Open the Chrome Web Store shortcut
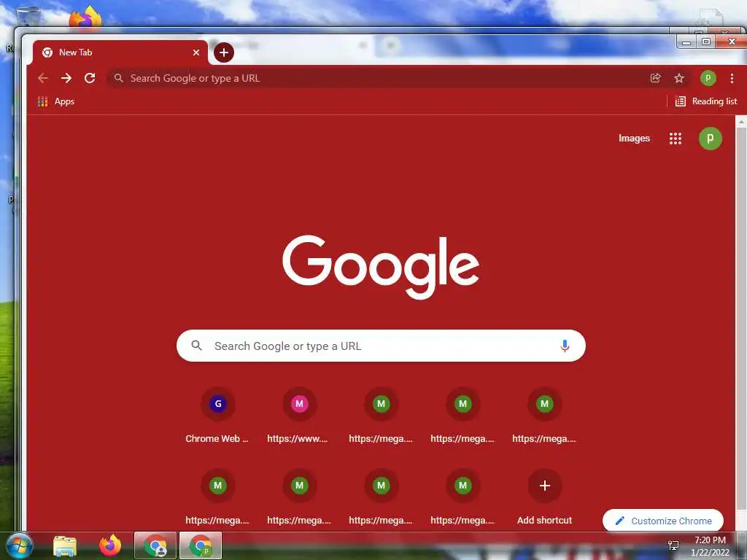The width and height of the screenshot is (747, 560). pos(217,416)
